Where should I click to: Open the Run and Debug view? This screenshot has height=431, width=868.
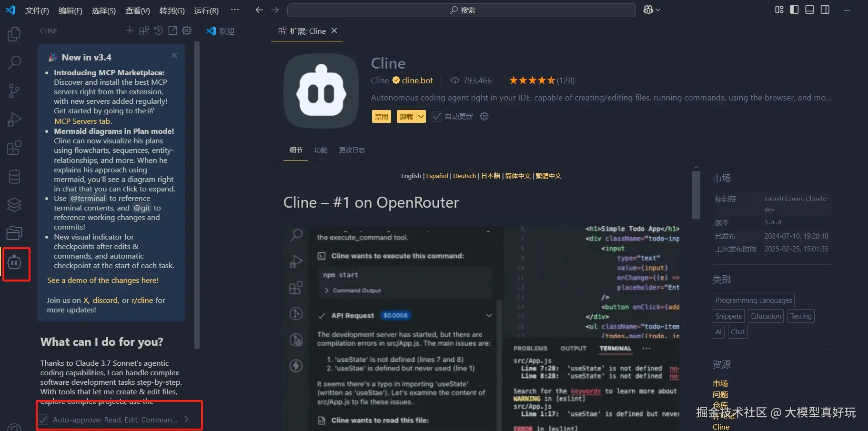tap(14, 119)
